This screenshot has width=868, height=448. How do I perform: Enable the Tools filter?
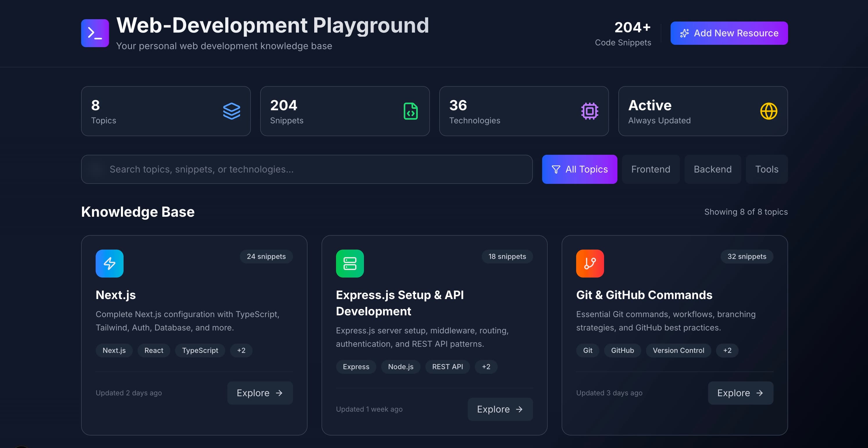click(x=767, y=169)
